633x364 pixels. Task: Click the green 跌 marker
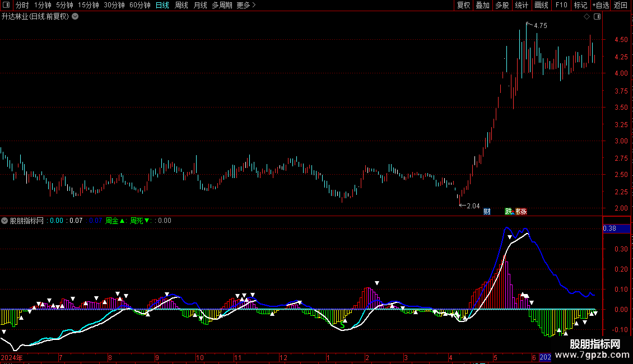click(508, 212)
